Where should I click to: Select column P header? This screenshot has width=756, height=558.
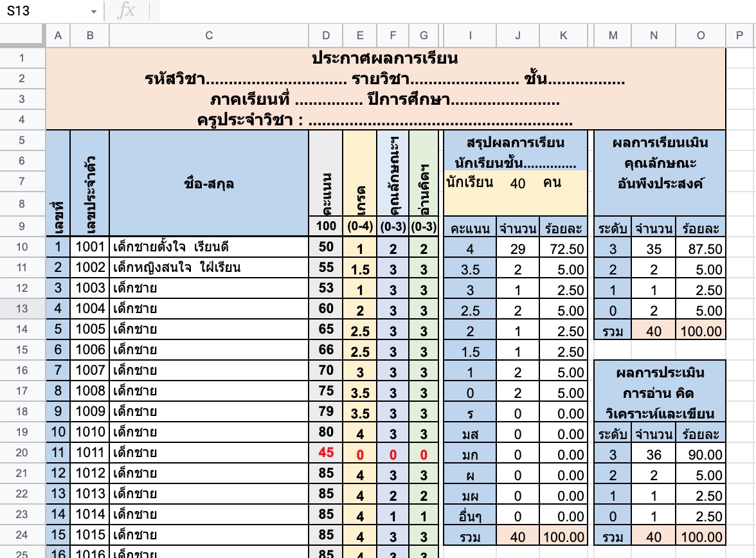[x=739, y=35]
